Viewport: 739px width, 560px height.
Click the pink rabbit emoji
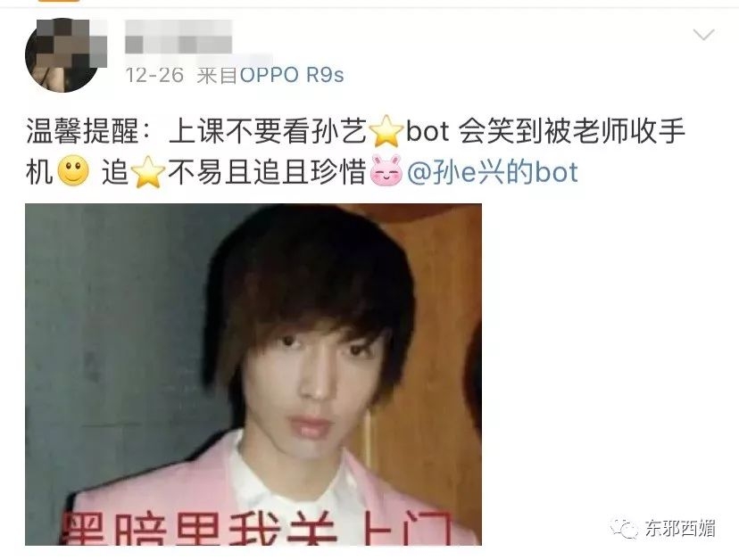pyautogui.click(x=386, y=170)
